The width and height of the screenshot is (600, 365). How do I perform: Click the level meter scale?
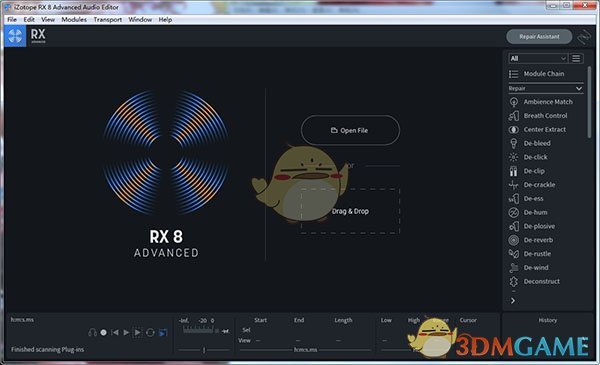pyautogui.click(x=199, y=330)
